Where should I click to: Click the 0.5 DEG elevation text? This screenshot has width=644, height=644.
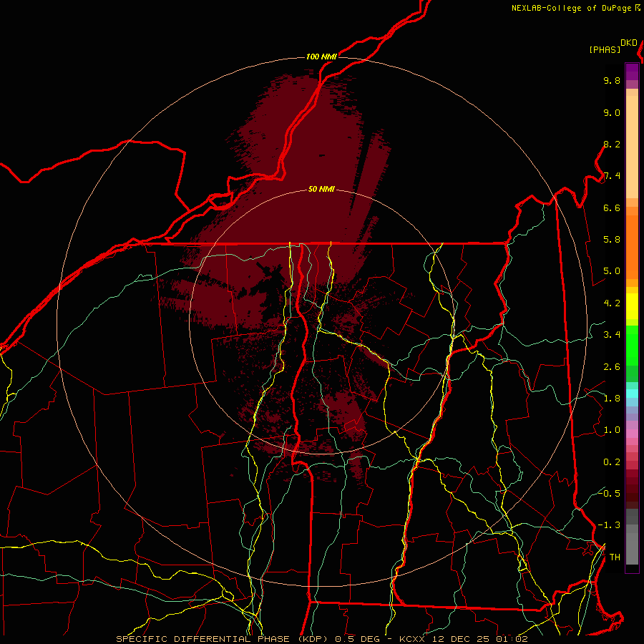click(359, 639)
